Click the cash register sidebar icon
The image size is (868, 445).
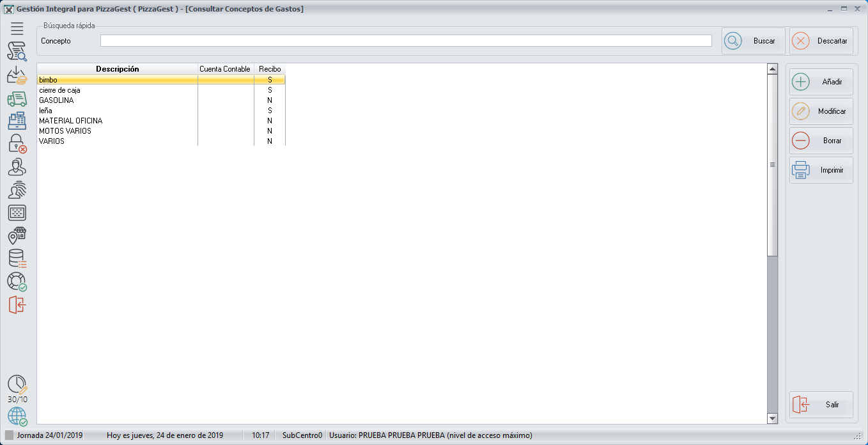17,121
